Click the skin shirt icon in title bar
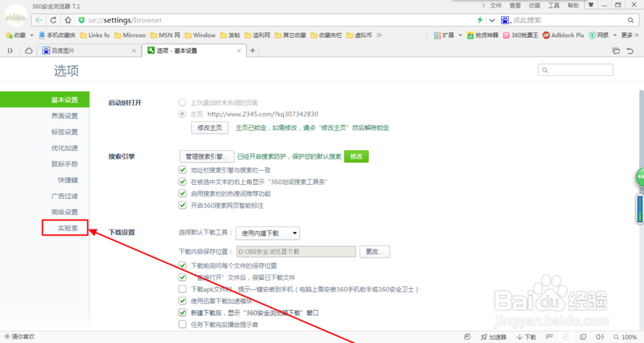The width and height of the screenshot is (644, 343). point(591,5)
